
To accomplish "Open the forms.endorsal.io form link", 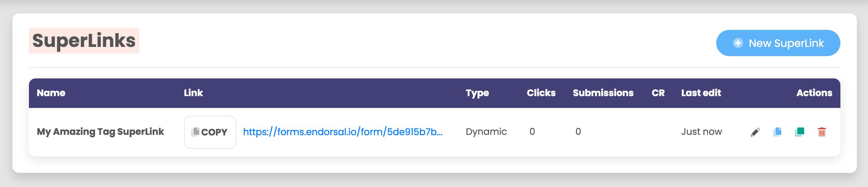I will click(343, 132).
